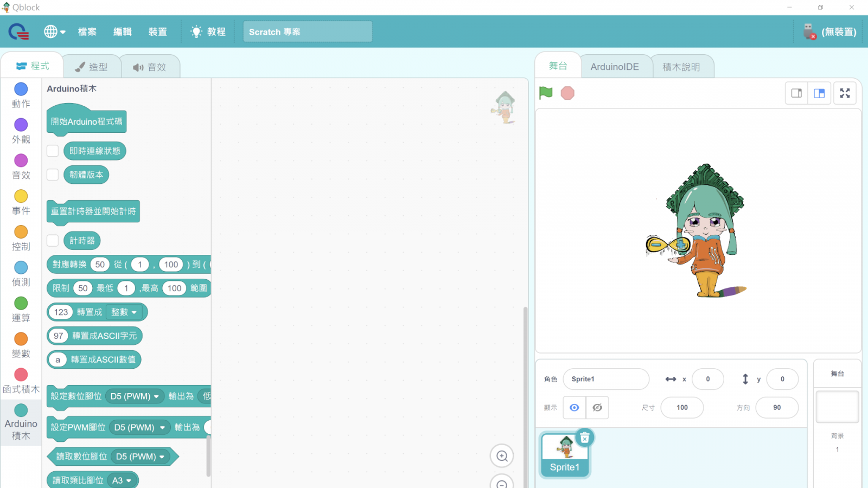
Task: Click the block palette vertical scrollbar
Action: 208,455
